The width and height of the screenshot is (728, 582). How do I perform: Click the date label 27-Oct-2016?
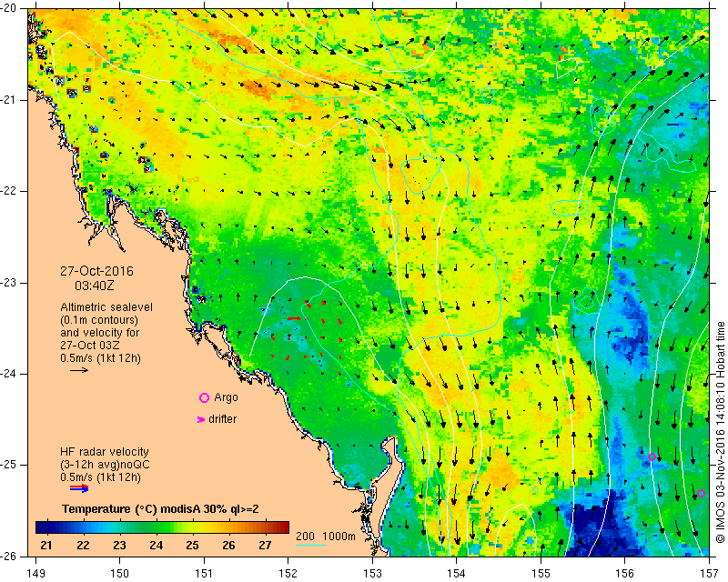tap(96, 271)
